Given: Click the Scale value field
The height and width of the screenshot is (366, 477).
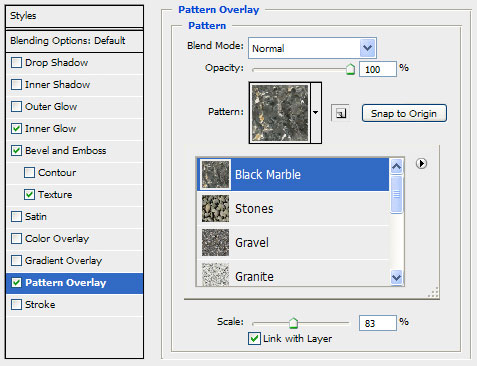Looking at the screenshot, I should pos(378,323).
